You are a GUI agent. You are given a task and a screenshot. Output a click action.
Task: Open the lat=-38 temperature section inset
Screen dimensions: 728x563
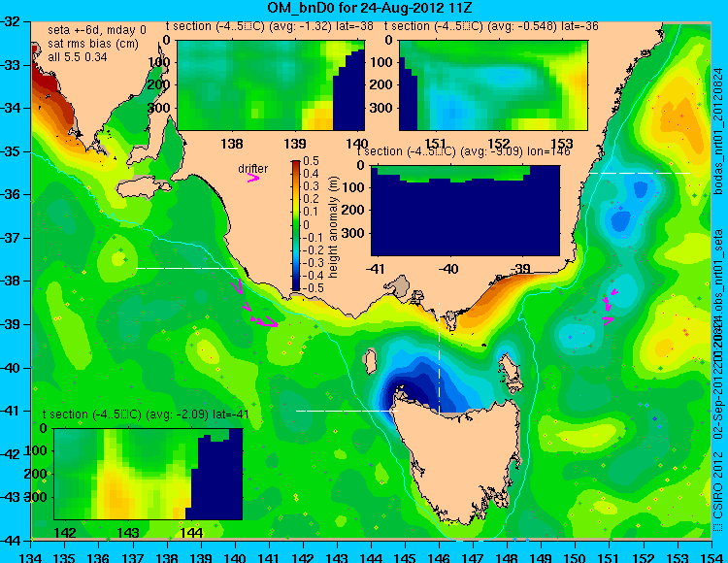(x=271, y=85)
